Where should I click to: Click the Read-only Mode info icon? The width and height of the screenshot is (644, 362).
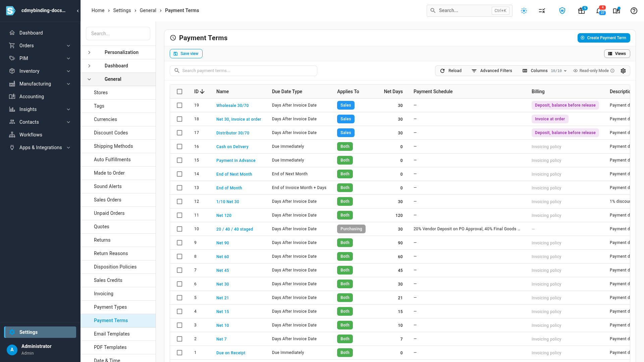(x=612, y=71)
